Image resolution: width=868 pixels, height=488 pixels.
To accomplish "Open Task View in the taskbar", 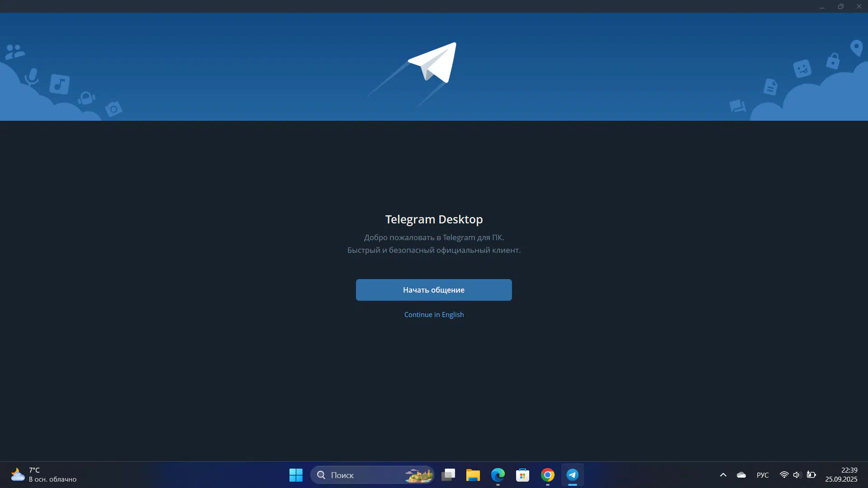I will 448,475.
